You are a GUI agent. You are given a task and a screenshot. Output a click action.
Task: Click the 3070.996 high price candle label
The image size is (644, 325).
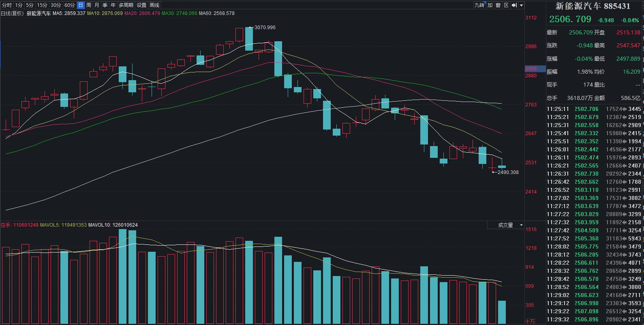(265, 28)
